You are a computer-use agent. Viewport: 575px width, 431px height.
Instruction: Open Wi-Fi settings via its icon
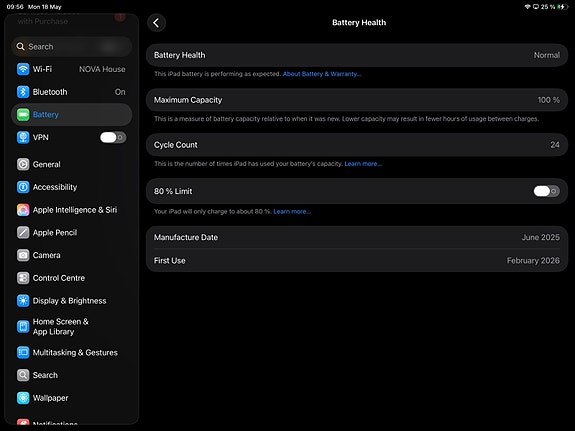point(23,69)
